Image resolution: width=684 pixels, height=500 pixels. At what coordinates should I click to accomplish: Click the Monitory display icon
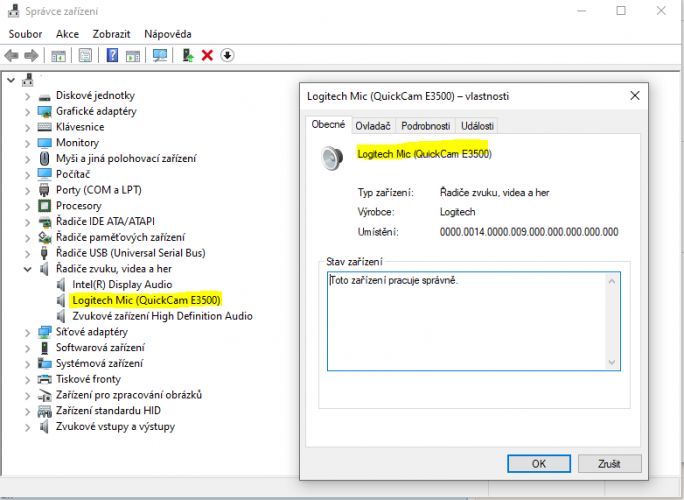44,143
